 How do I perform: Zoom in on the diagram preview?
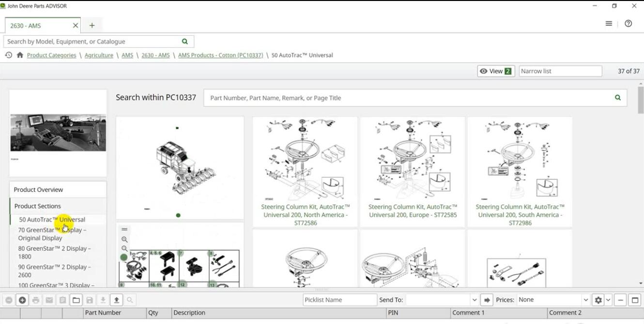pyautogui.click(x=124, y=240)
